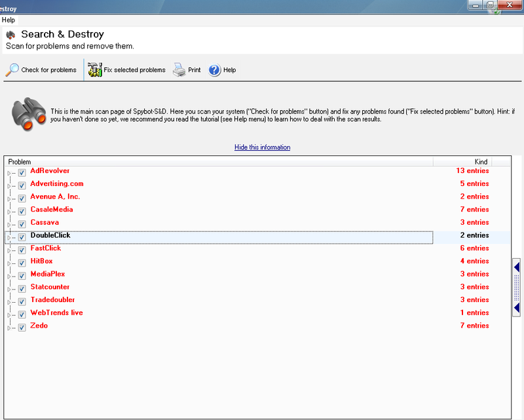Open the Help menu in the menu bar
The image size is (524, 420).
(x=9, y=20)
